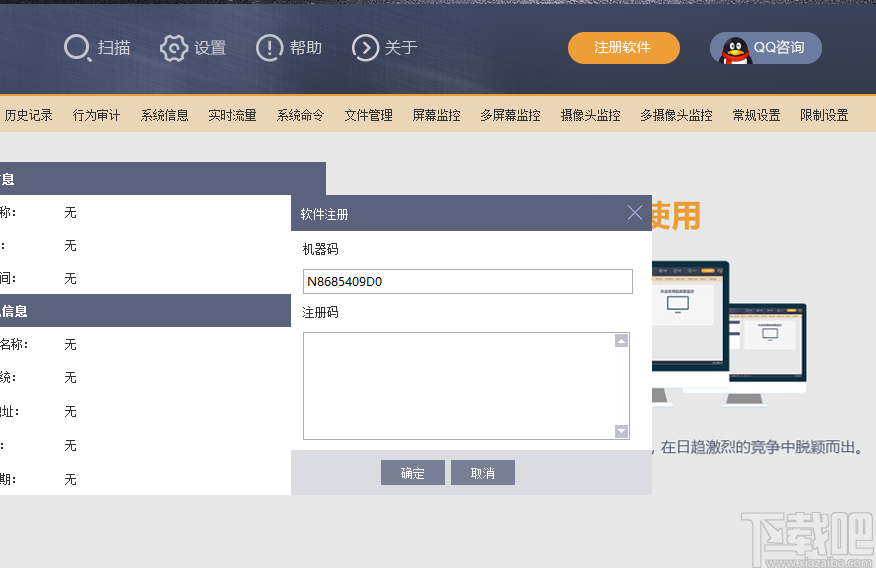The image size is (876, 568).
Task: Switch to 屏幕监控 tab
Action: tap(436, 115)
